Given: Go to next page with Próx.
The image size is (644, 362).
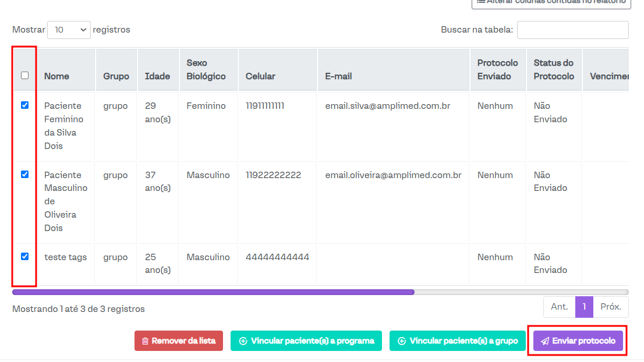Looking at the screenshot, I should (x=610, y=307).
